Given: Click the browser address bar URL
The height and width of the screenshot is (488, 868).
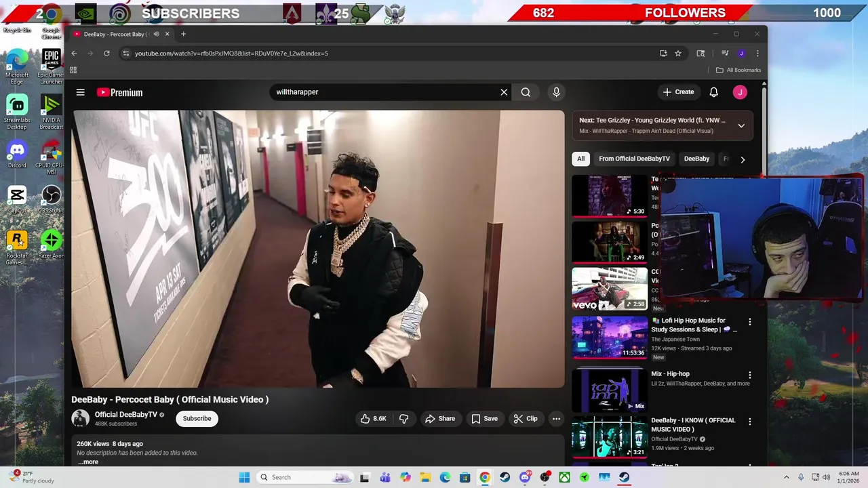Looking at the screenshot, I should [231, 53].
